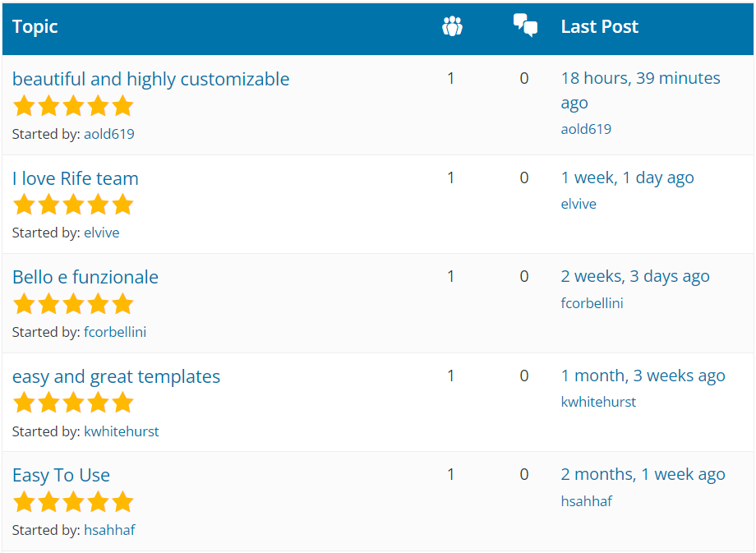756x553 pixels.
Task: Visit hsahhaf's profile in 'Started by' line
Action: pyautogui.click(x=109, y=530)
